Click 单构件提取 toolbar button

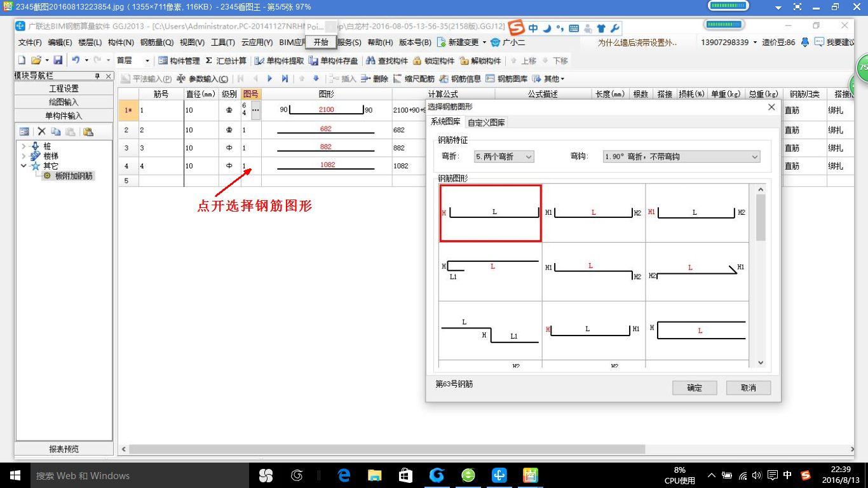[280, 61]
